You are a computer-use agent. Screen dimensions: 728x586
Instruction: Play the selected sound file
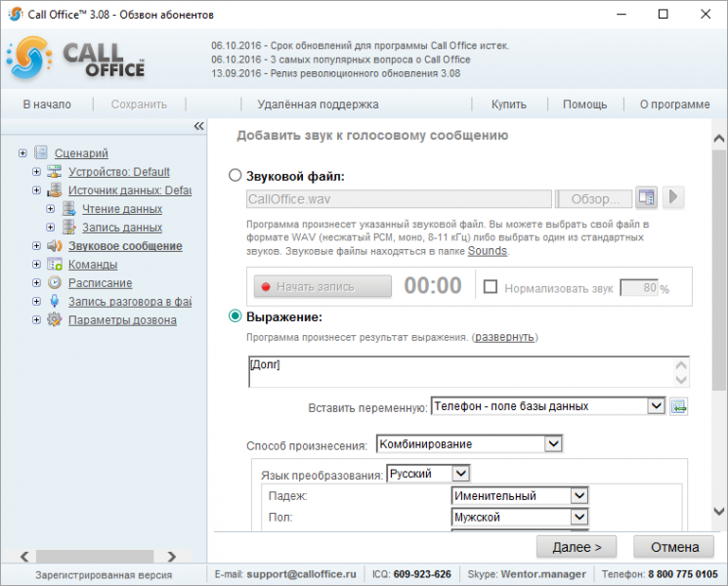tap(672, 197)
